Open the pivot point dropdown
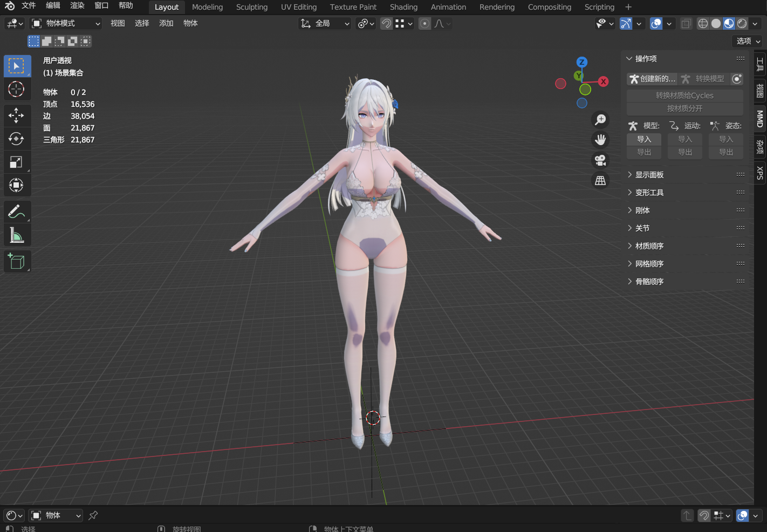This screenshot has width=767, height=532. point(366,23)
